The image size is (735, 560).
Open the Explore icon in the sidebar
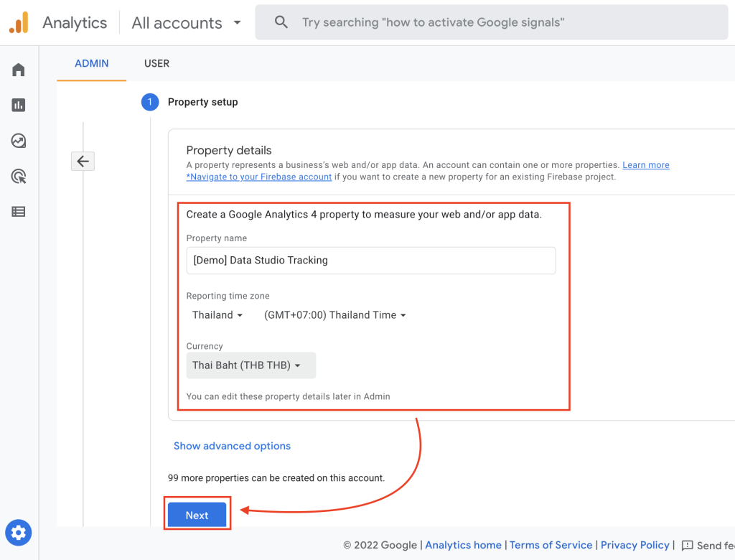pos(18,141)
